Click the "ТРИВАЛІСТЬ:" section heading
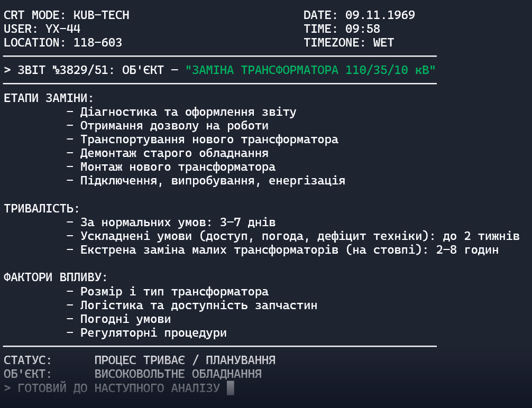Screen dimensions: 532x408 click(42, 208)
